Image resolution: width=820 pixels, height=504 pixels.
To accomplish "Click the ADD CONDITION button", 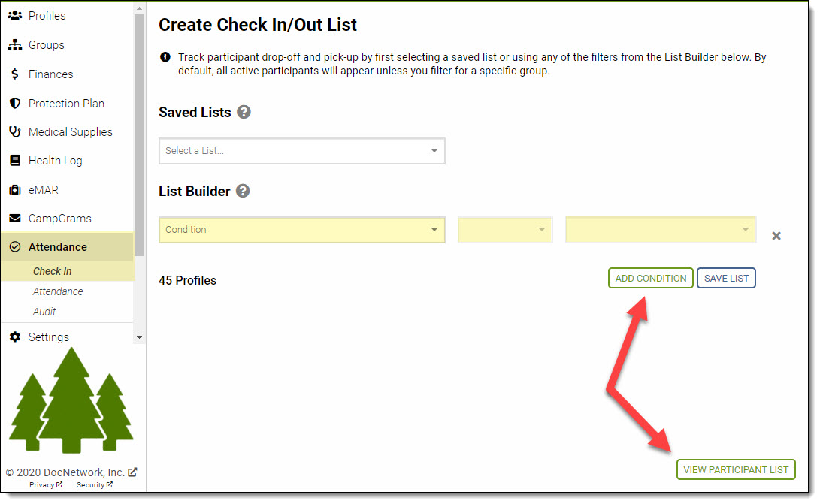I will pos(650,278).
